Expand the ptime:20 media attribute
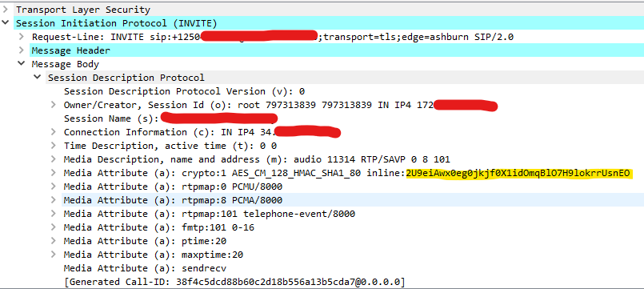This screenshot has width=644, height=289. coord(54,240)
